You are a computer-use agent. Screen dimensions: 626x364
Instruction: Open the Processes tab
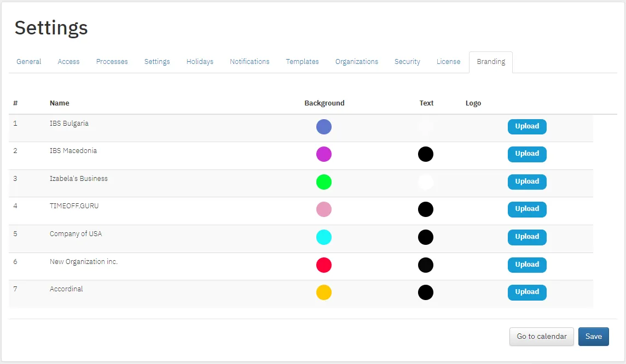(x=112, y=62)
